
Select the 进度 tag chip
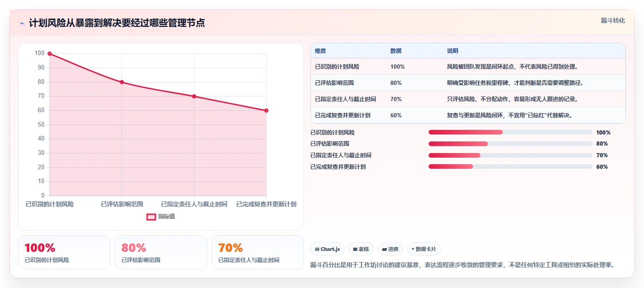pos(390,249)
